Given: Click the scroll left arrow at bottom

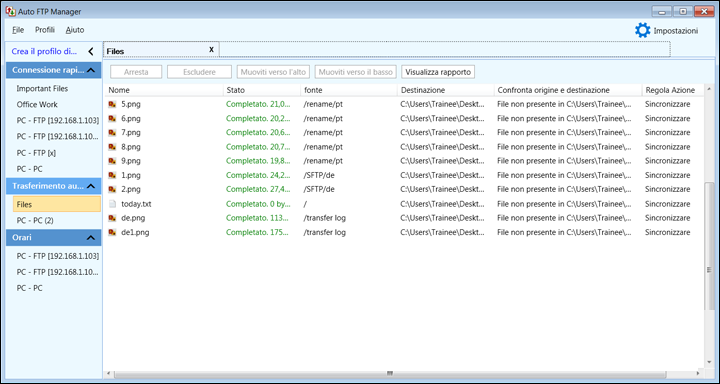Looking at the screenshot, I should click(x=108, y=373).
